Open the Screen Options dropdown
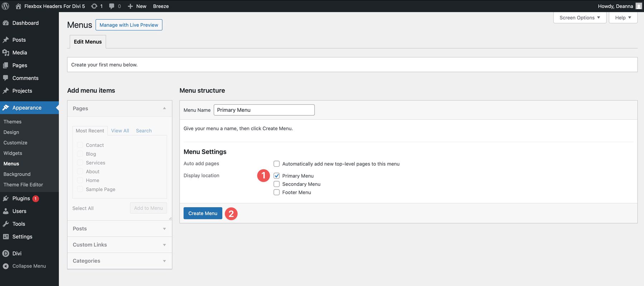The image size is (644, 286). click(580, 18)
